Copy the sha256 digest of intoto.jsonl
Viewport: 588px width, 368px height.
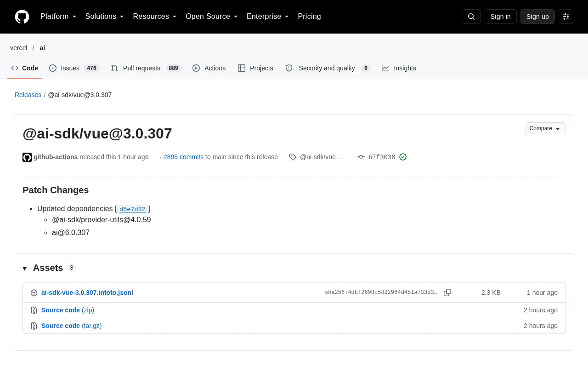[447, 293]
